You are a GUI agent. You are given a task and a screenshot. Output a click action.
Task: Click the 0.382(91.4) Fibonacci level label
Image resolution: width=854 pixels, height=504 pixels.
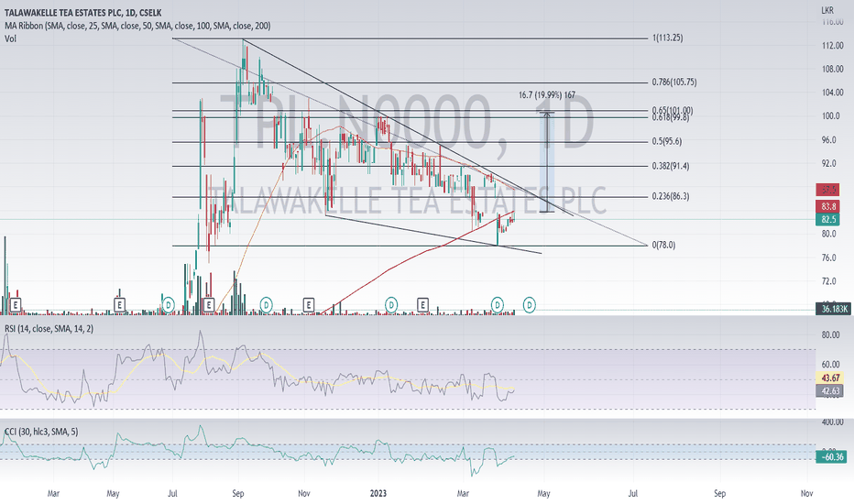click(671, 166)
